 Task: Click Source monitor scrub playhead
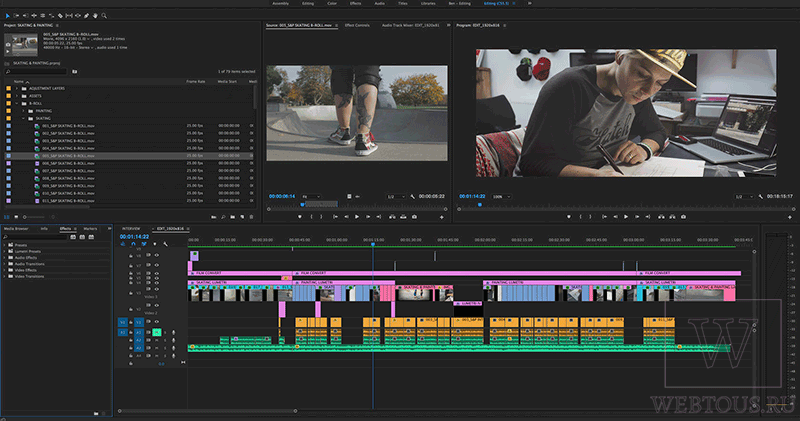[x=302, y=205]
